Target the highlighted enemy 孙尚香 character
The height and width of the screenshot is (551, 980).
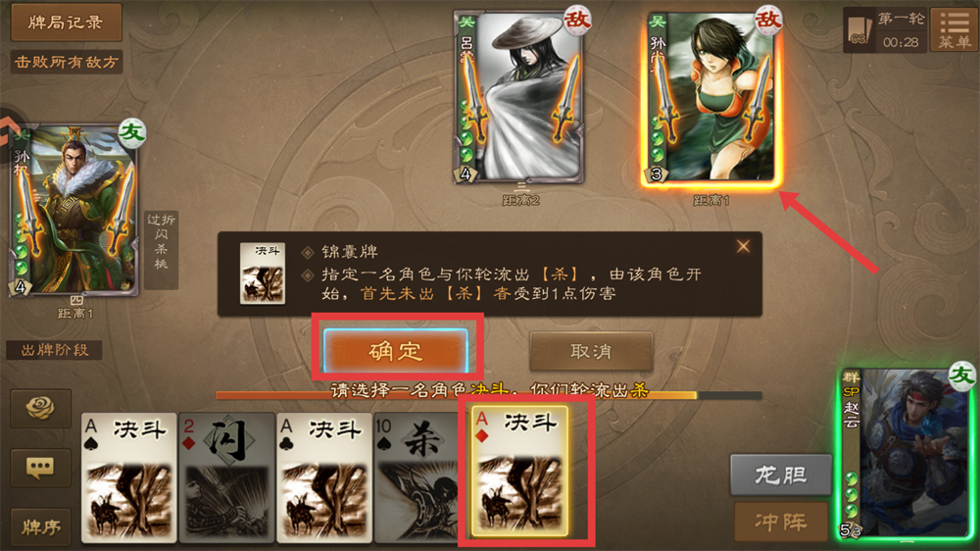tap(711, 98)
